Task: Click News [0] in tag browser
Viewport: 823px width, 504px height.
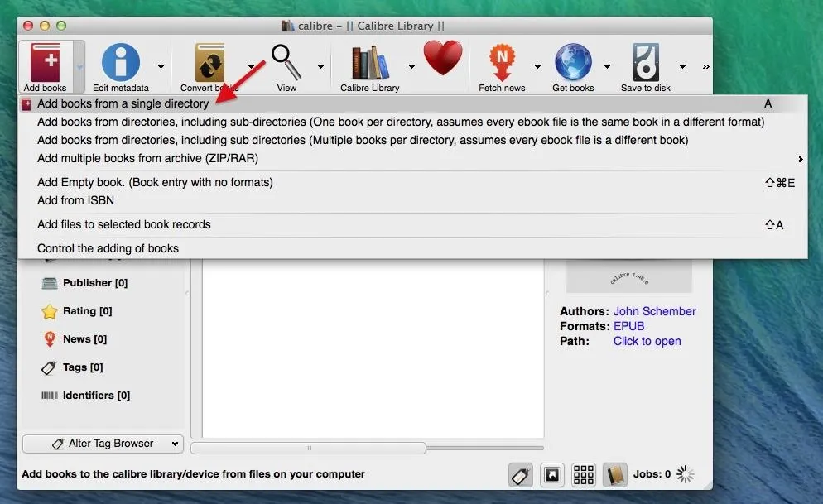Action: click(84, 339)
